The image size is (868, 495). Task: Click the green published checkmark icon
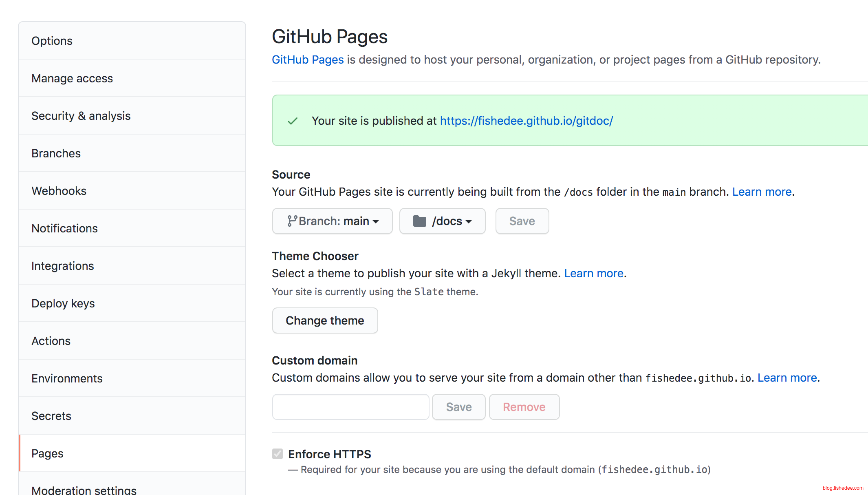(x=293, y=121)
